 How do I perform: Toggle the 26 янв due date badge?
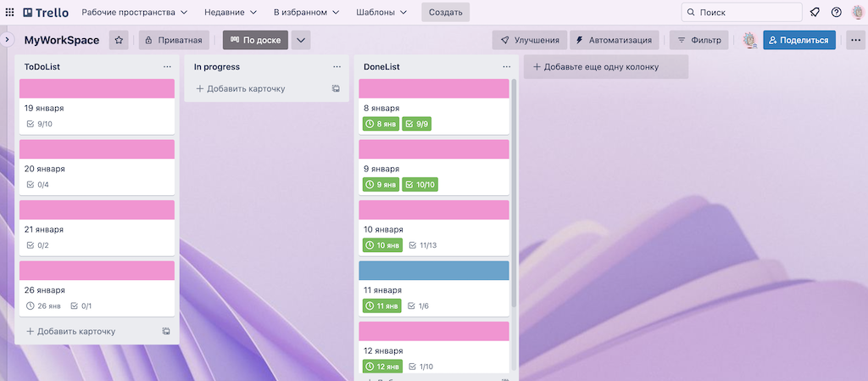click(42, 305)
